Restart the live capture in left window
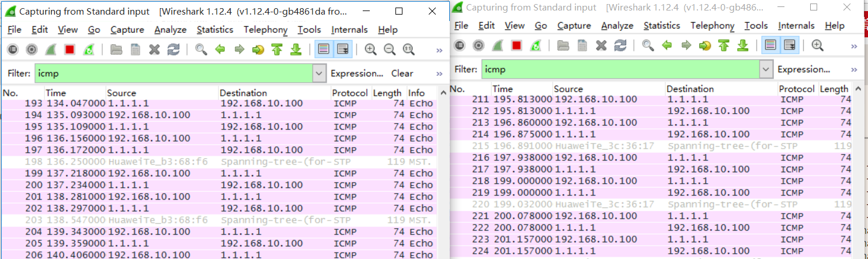The width and height of the screenshot is (868, 259). (x=89, y=50)
